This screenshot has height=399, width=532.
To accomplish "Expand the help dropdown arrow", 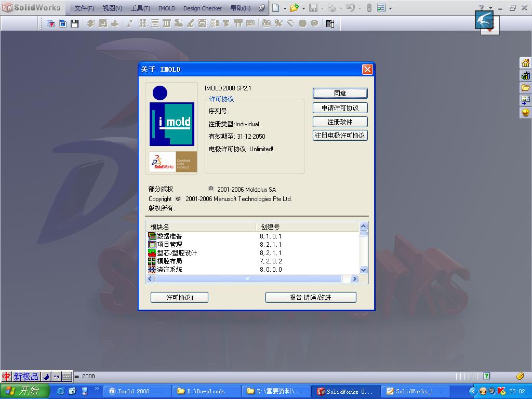I will (x=490, y=8).
